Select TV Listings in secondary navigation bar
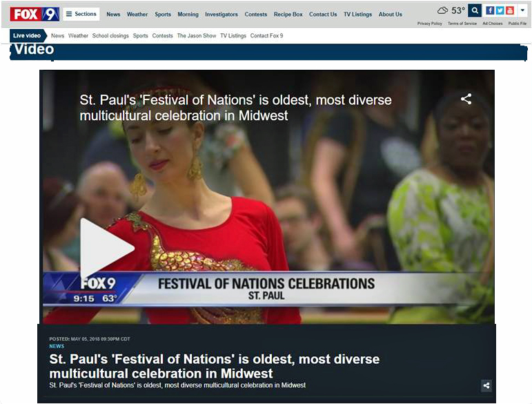Viewport: 532px width, 404px height. (233, 36)
